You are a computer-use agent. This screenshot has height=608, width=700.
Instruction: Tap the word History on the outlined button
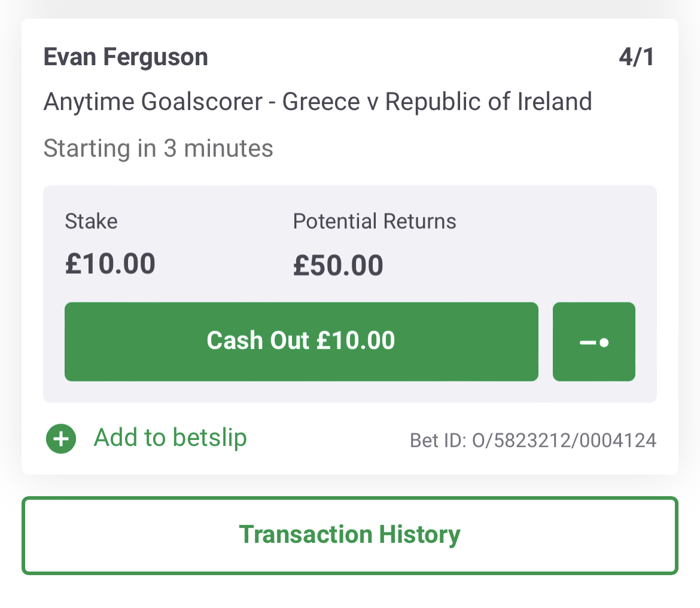tap(419, 535)
